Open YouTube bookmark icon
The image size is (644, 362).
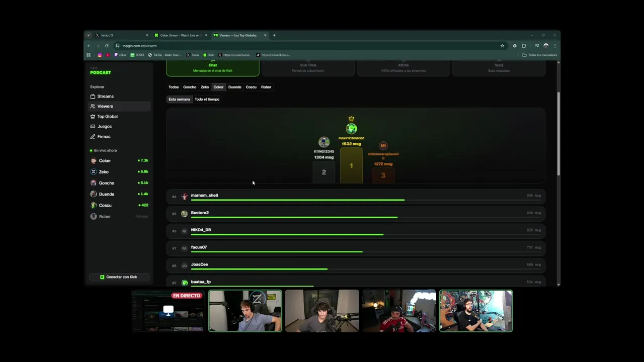pos(108,55)
